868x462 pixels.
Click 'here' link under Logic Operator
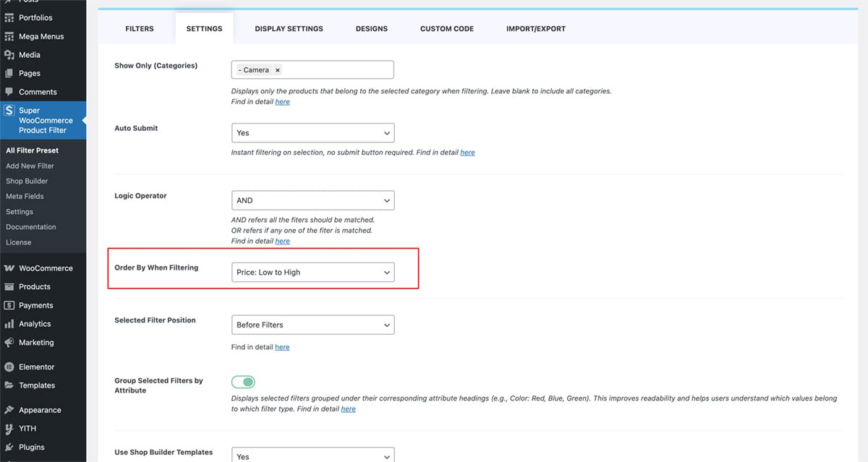[282, 241]
